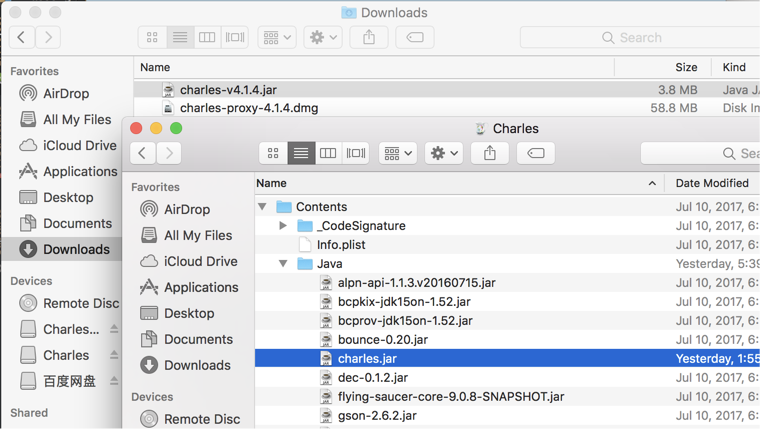760x429 pixels.
Task: Switch Charles window to icon view
Action: pyautogui.click(x=273, y=153)
